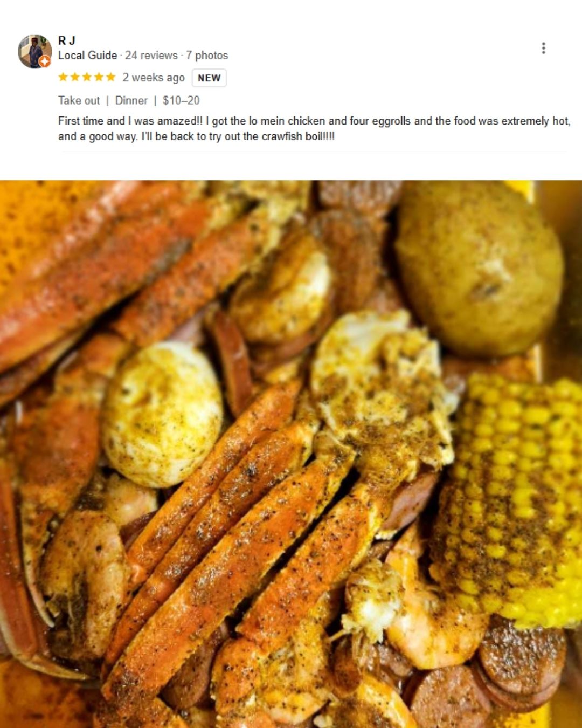
Task: Click the NEW badge
Action: [209, 78]
